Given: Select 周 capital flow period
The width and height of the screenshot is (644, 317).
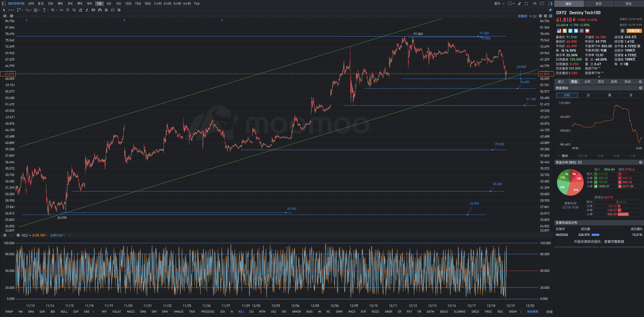Looking at the screenshot, I should point(609,95).
